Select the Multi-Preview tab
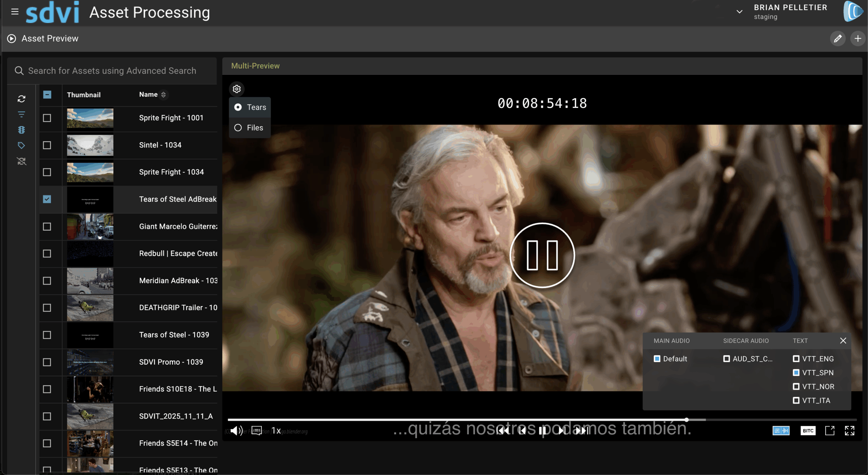This screenshot has height=475, width=868. click(255, 66)
